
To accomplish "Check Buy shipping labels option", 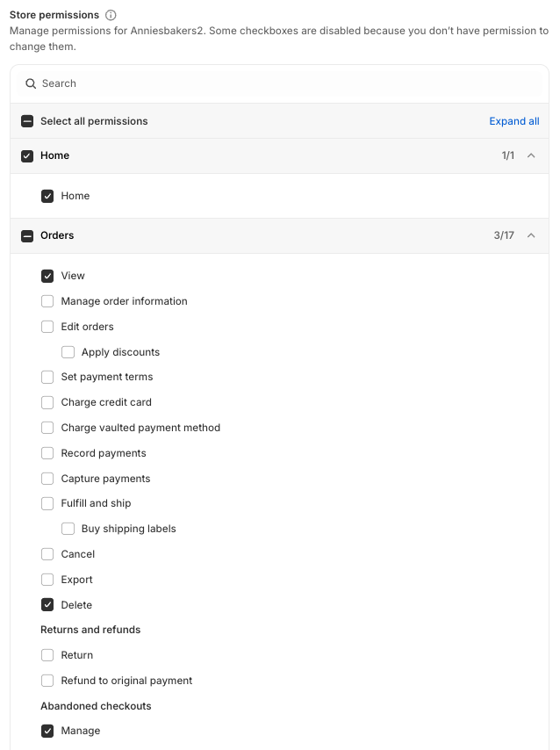I will click(68, 529).
